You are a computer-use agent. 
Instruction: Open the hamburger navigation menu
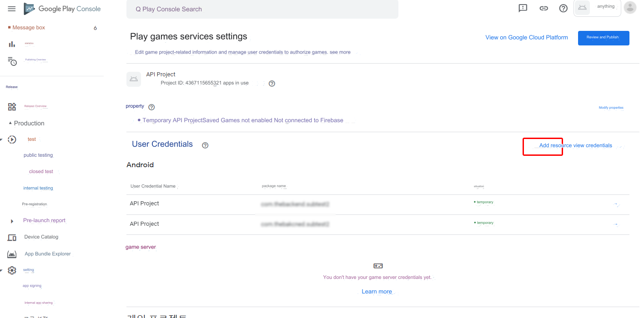point(12,9)
